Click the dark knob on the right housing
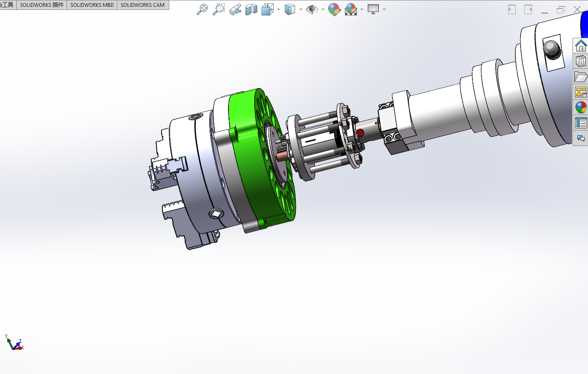Viewport: 588px width, 374px height. tap(552, 49)
